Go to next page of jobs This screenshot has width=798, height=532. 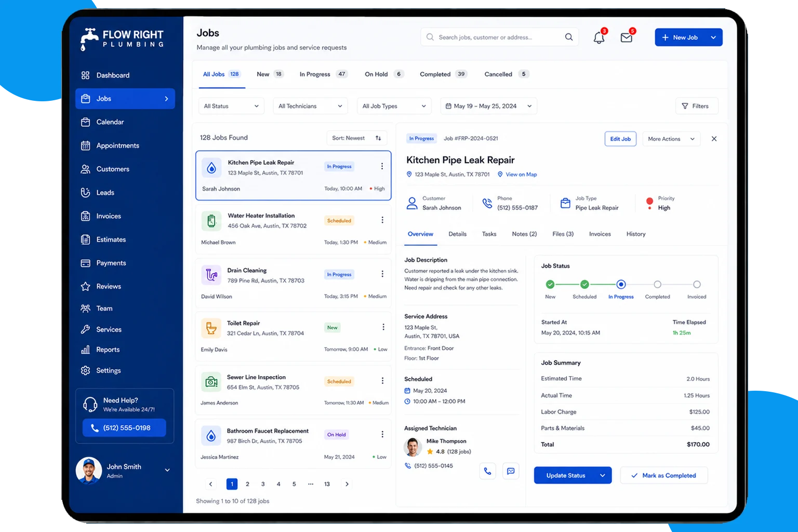[347, 484]
